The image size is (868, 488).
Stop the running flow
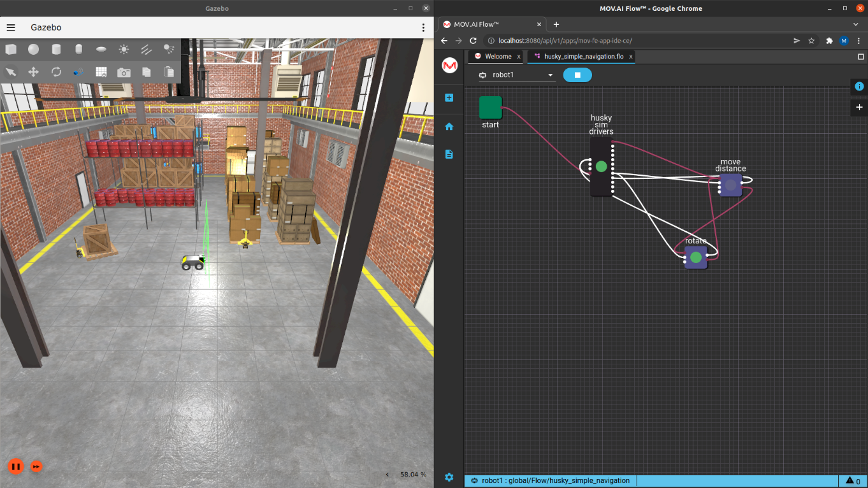click(577, 75)
